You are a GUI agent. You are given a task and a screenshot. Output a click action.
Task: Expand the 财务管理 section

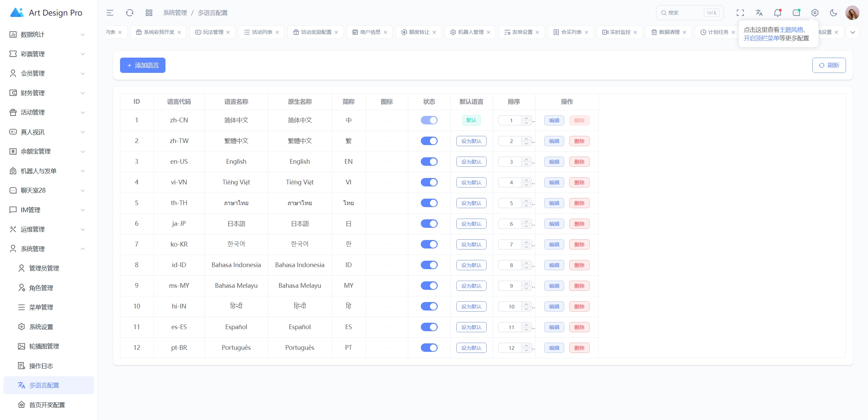click(47, 93)
